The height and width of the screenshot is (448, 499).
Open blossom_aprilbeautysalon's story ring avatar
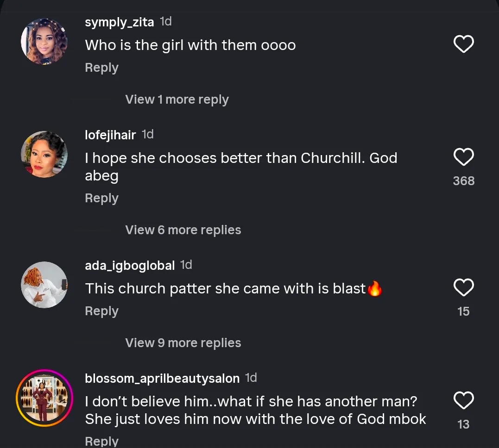[x=44, y=398]
